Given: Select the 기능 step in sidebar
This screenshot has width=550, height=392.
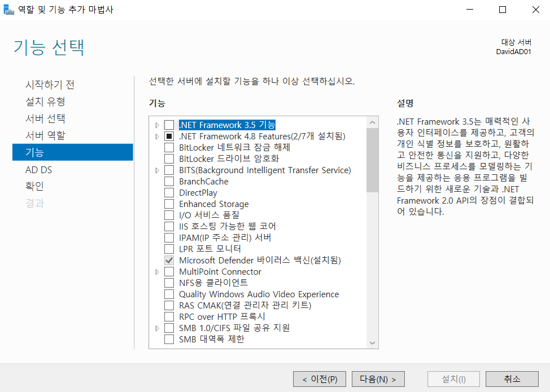Looking at the screenshot, I should tap(73, 152).
